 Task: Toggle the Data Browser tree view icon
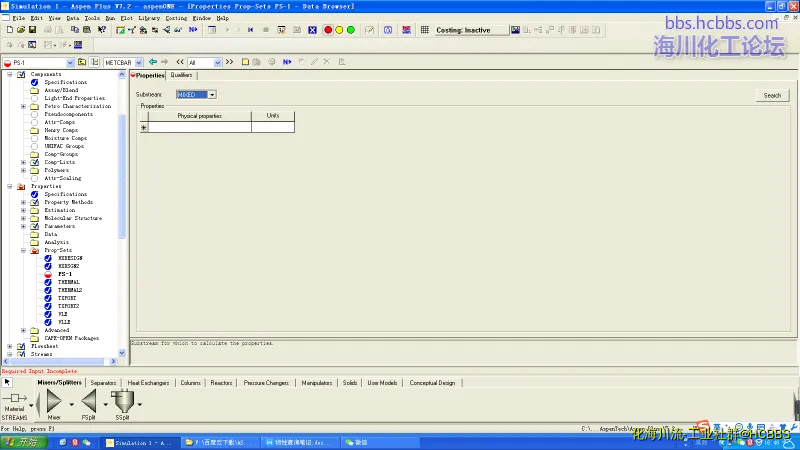pos(94,62)
